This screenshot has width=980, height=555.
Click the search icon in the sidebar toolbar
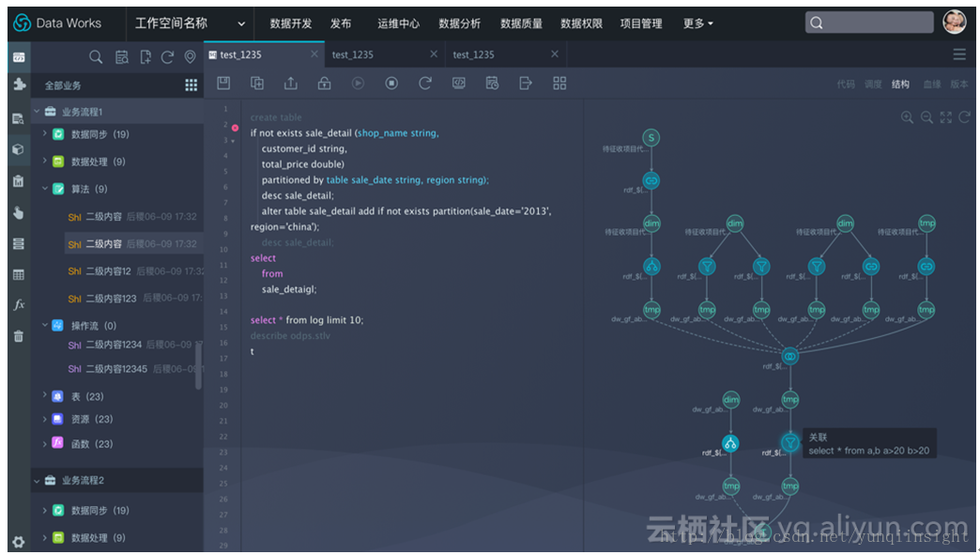click(96, 57)
